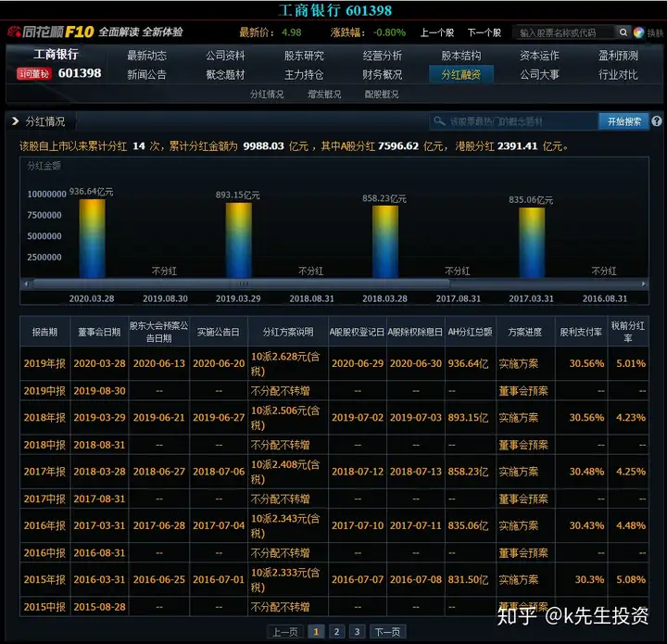Open the 公司资料 tab
The image size is (667, 644).
coord(225,56)
